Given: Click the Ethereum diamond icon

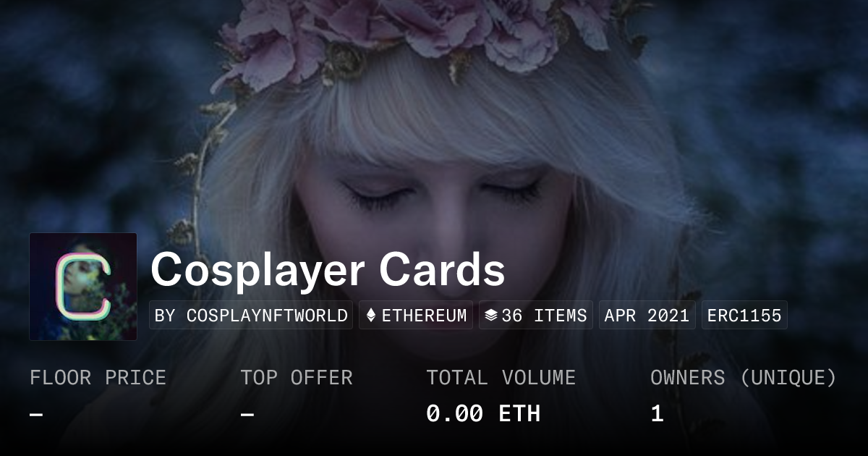Looking at the screenshot, I should point(371,316).
